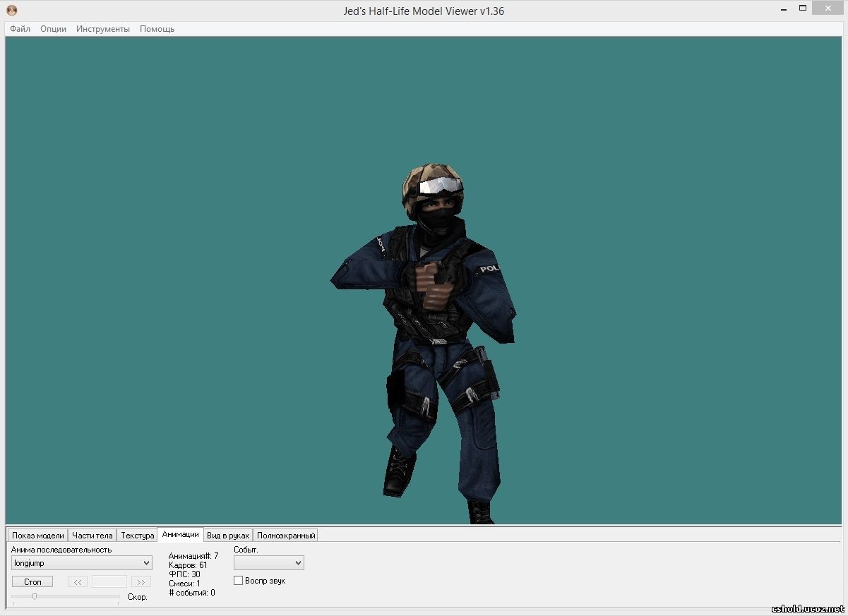Close the Model Viewer window
The image size is (848, 616).
click(828, 8)
